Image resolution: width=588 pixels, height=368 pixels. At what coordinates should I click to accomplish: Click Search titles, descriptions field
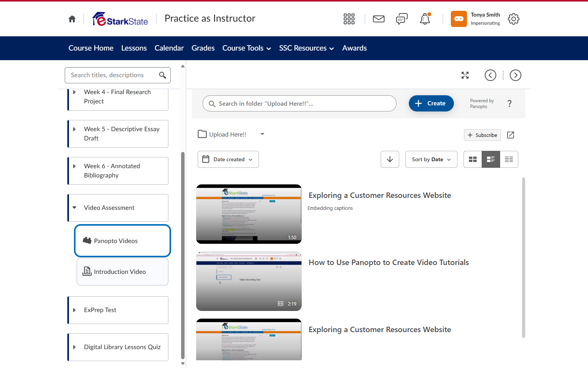[x=118, y=75]
